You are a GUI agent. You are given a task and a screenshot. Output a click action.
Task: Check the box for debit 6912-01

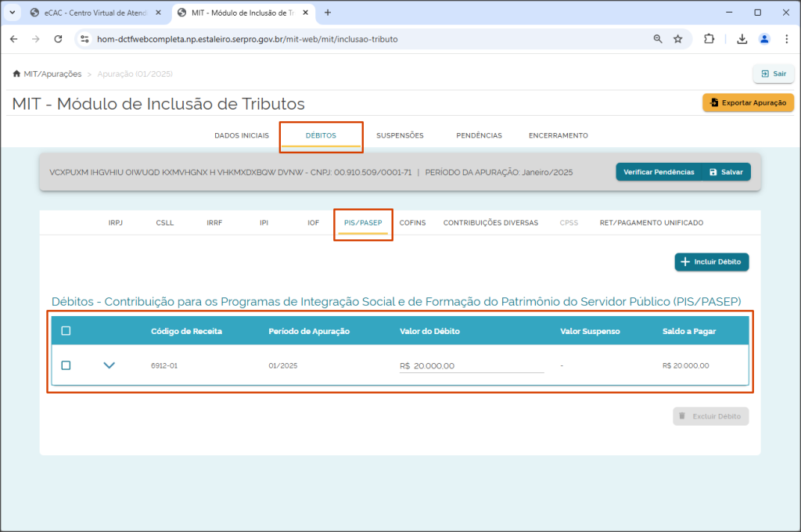[x=66, y=365]
